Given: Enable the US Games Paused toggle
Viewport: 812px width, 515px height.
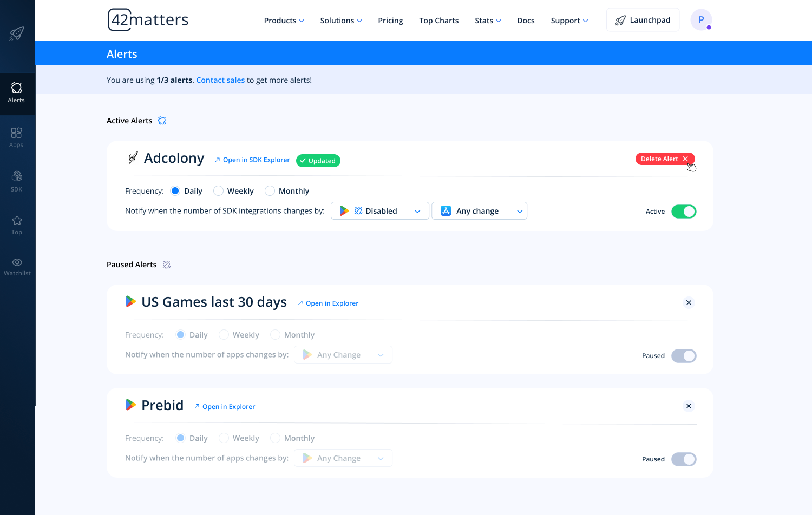Looking at the screenshot, I should 684,356.
